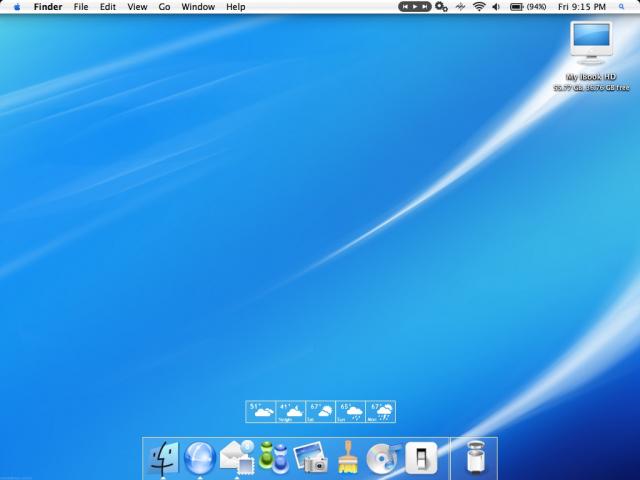Screen dimensions: 640x480
Task: Open the volume control icon
Action: (x=496, y=7)
